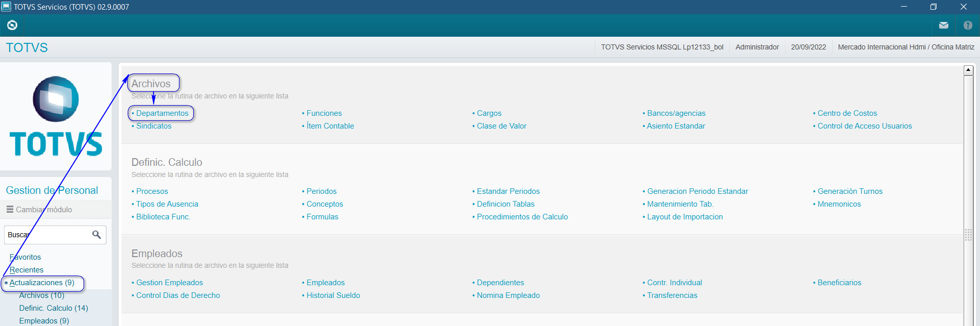Screen dimensions: 980x326
Task: Open Estandar Periodos routine
Action: [508, 191]
